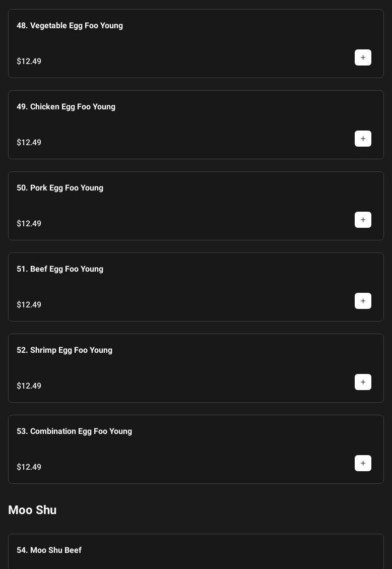Click the $12.49 price on Vegetable Egg Foo Young
Image resolution: width=392 pixels, height=569 pixels.
click(29, 61)
